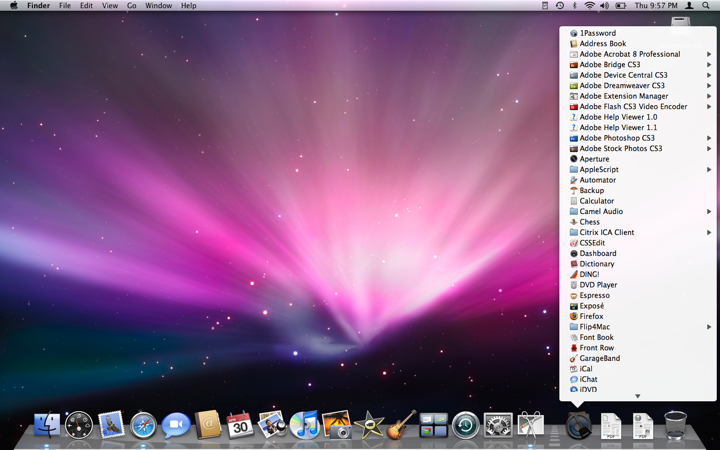The image size is (720, 450).
Task: Expand the Citrix ICA Client arrow
Action: [x=709, y=233]
